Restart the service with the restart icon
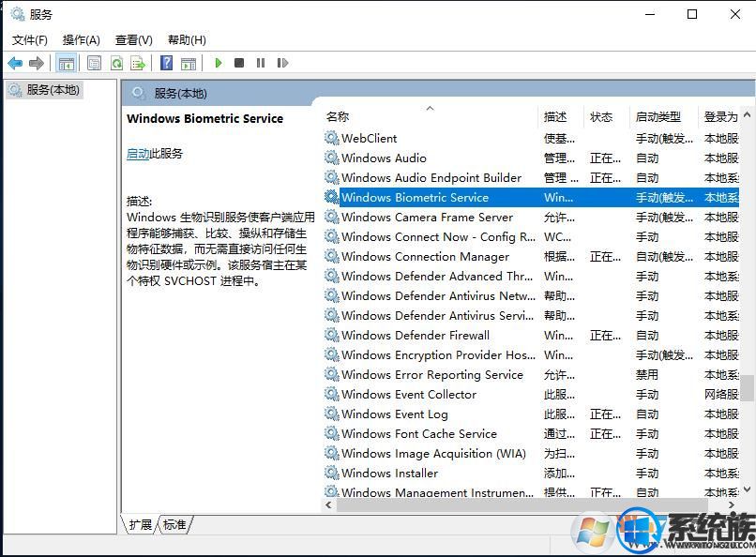 pyautogui.click(x=282, y=63)
